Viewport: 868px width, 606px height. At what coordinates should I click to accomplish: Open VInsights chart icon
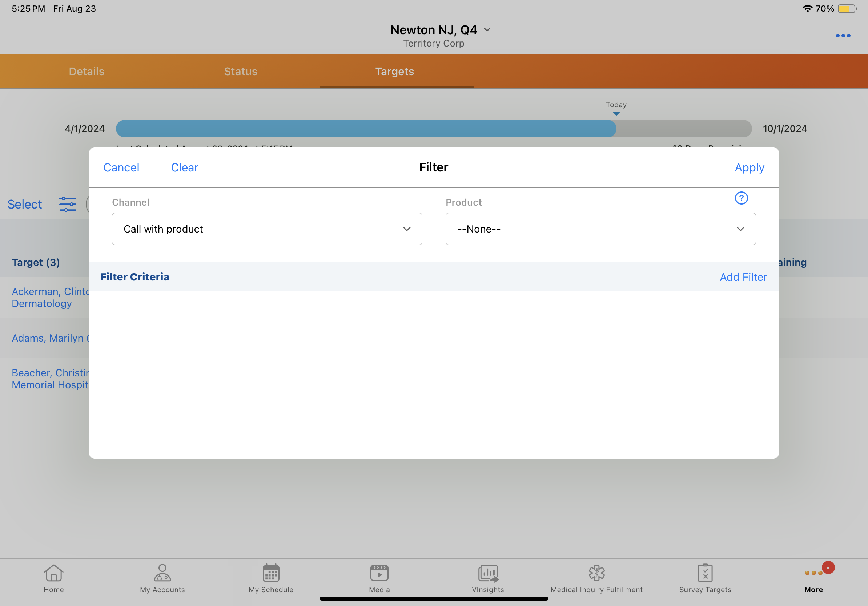coord(488,573)
